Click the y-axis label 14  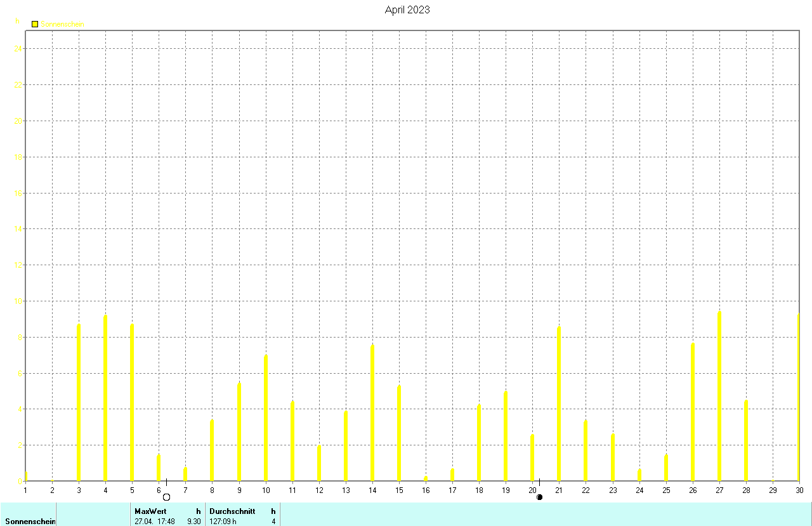(x=18, y=229)
